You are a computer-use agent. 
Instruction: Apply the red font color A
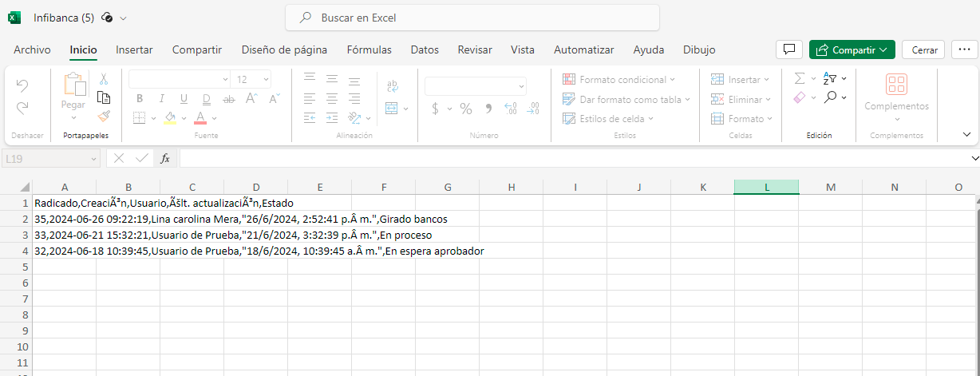[x=200, y=118]
